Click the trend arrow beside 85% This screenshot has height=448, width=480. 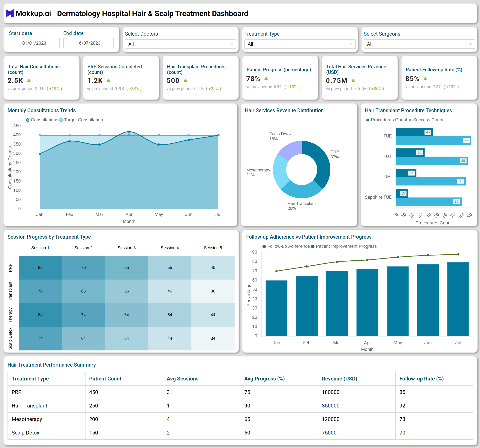click(x=425, y=78)
